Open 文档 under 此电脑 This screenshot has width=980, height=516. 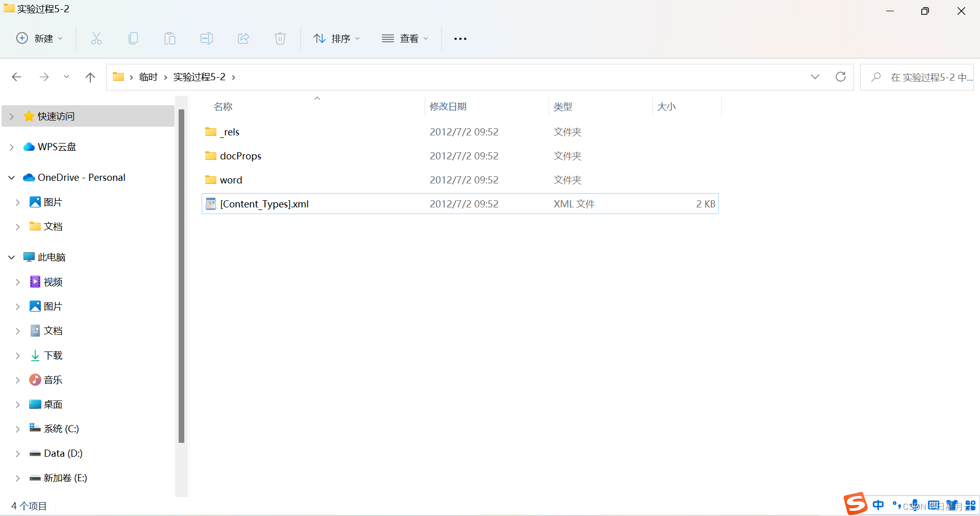[x=53, y=331]
